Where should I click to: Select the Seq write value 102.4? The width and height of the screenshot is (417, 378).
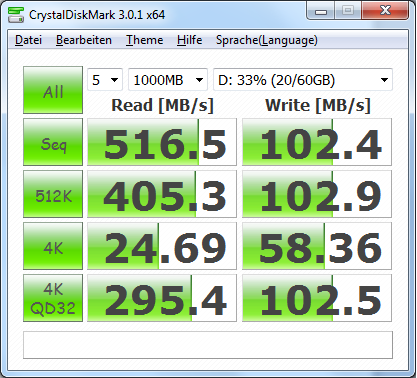[x=317, y=142]
